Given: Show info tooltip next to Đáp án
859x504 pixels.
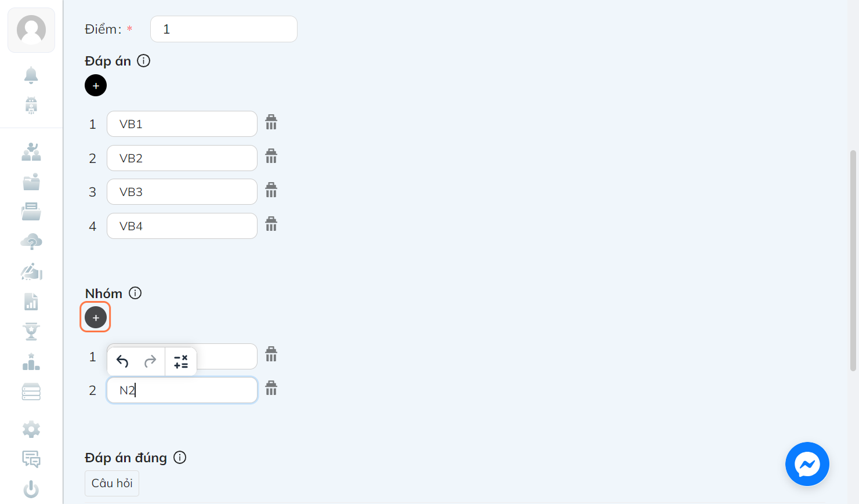Looking at the screenshot, I should point(144,61).
